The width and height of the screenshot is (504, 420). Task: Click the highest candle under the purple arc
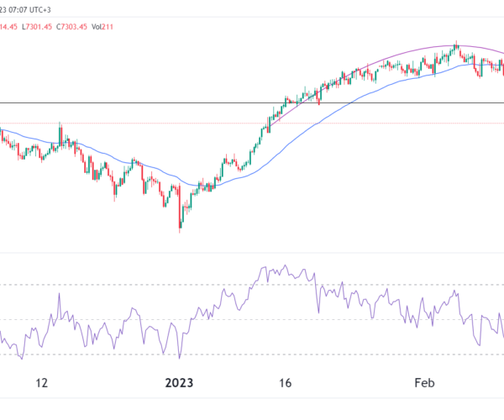(455, 47)
